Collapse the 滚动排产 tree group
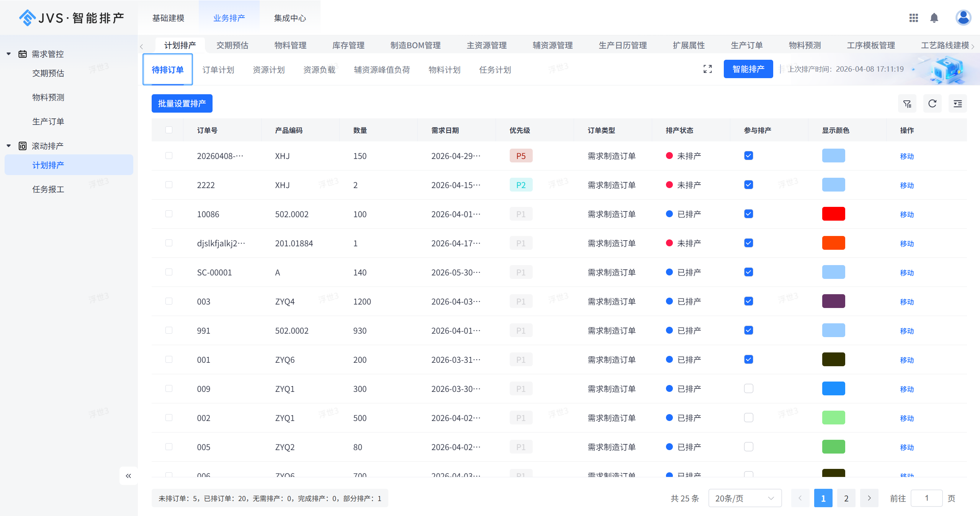 tap(9, 146)
